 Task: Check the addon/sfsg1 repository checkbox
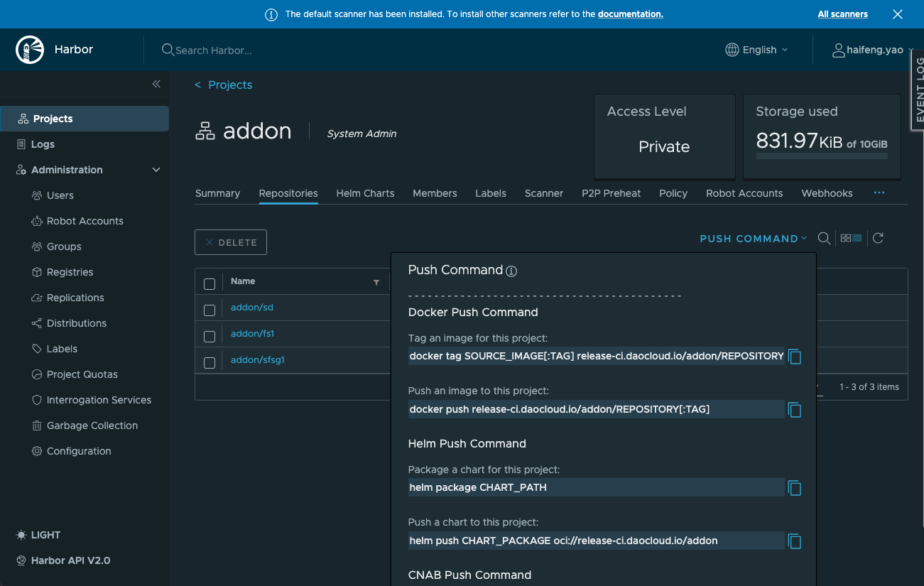tap(210, 363)
